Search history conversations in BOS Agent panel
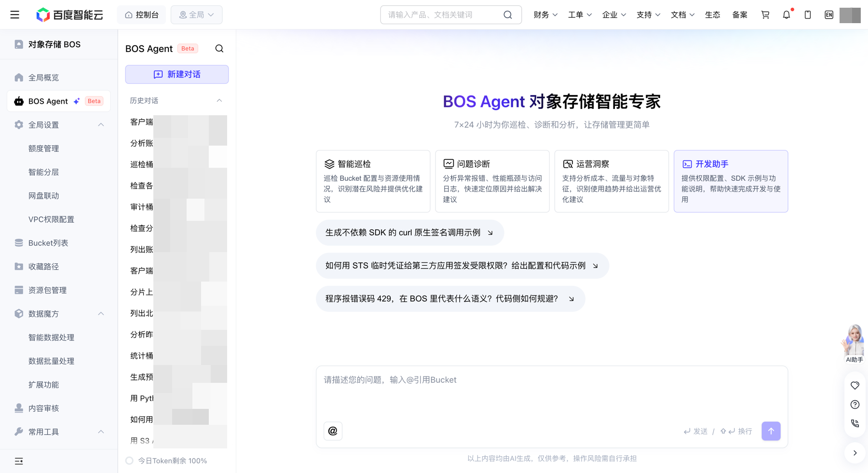Screen dimensions: 868x473 point(219,49)
